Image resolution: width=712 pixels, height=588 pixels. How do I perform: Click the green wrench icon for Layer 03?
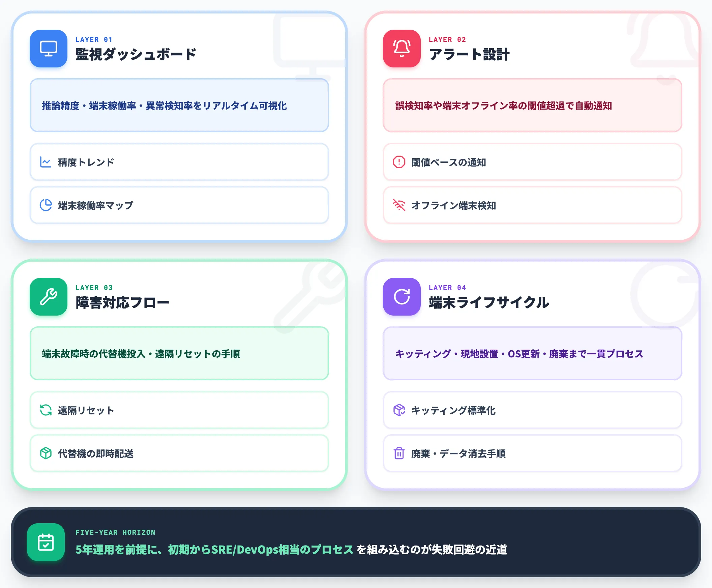coord(49,297)
